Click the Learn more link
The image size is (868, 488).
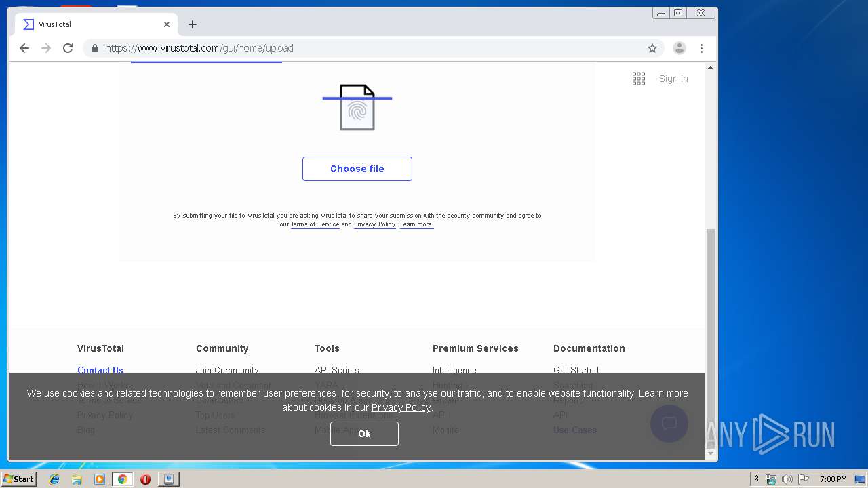click(416, 224)
